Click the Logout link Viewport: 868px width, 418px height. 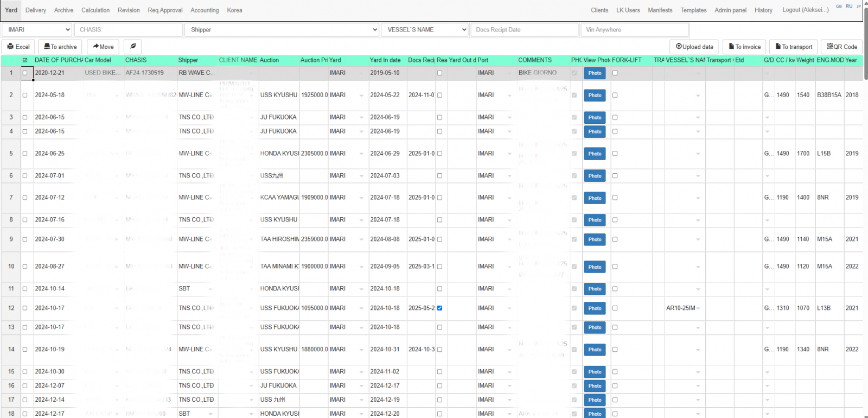[x=805, y=10]
